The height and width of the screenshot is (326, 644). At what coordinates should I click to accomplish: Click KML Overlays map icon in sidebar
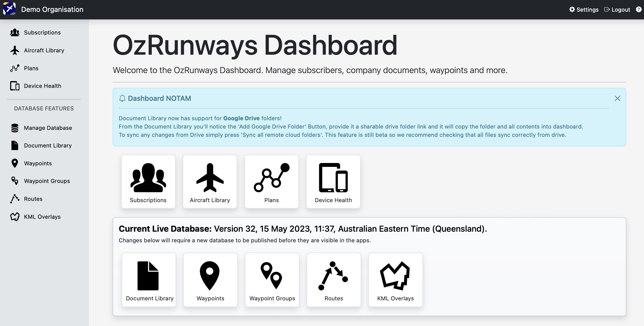(x=15, y=217)
